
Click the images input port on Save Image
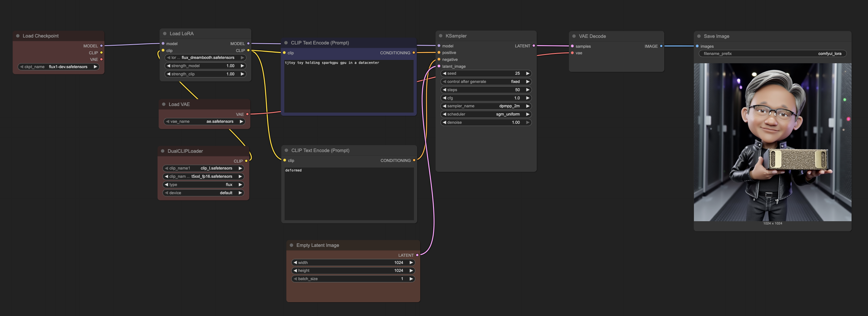point(697,46)
